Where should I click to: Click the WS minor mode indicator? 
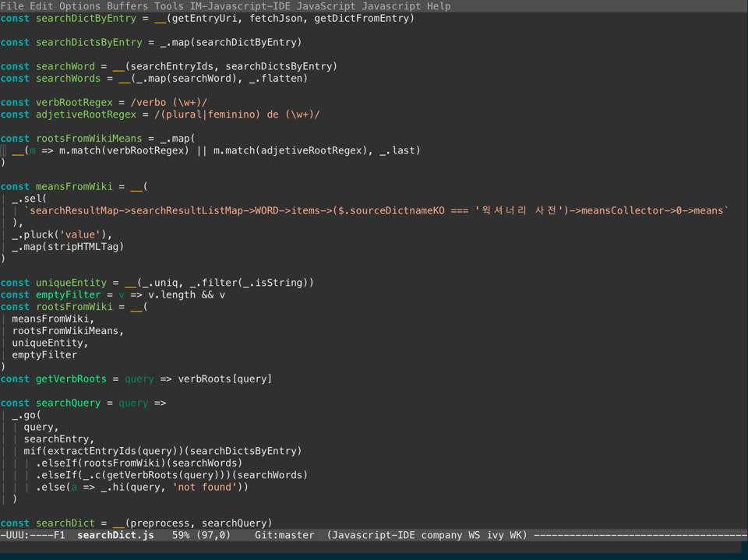pos(475,535)
